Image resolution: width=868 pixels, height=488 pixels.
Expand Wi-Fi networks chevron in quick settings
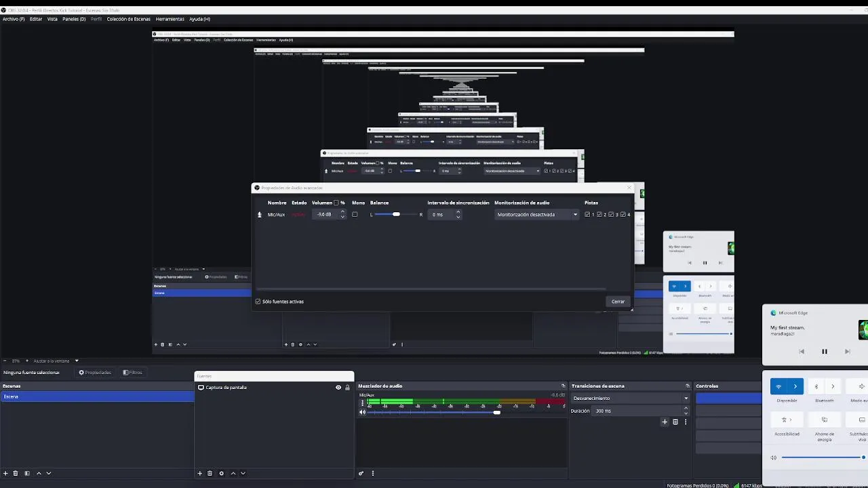tap(795, 386)
